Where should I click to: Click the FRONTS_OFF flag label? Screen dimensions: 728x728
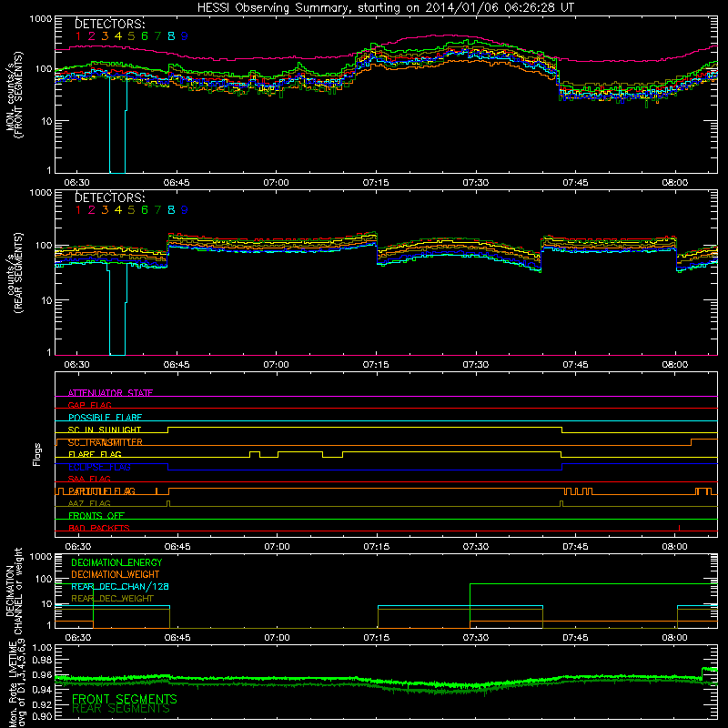96,516
